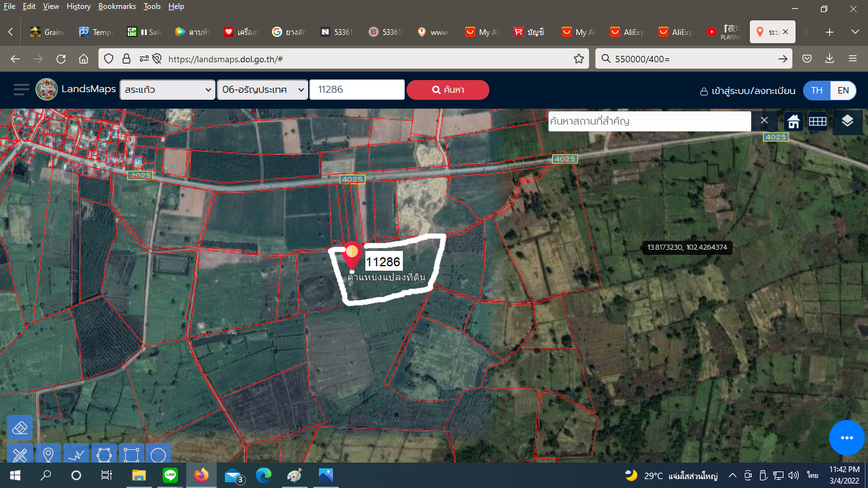
Task: Open the grid table icon
Action: point(817,121)
